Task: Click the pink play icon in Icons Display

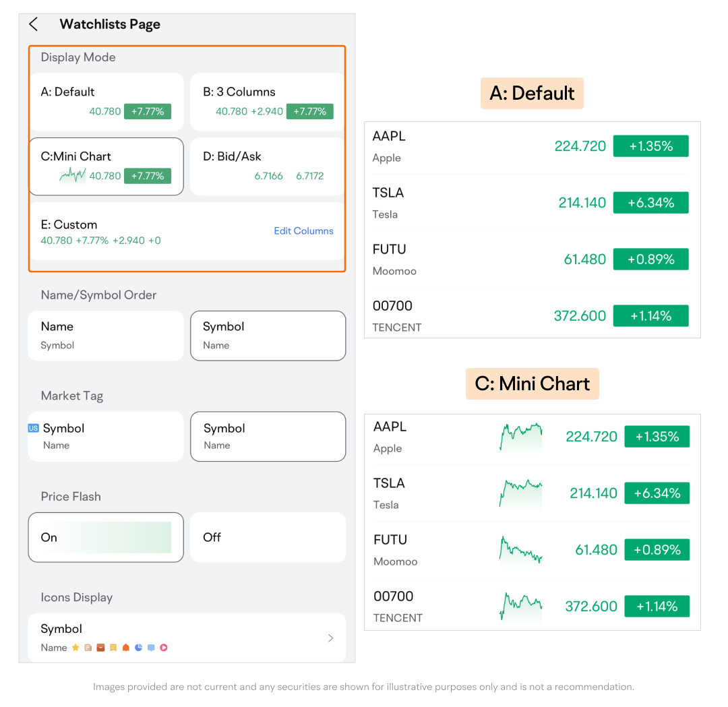Action: click(164, 648)
